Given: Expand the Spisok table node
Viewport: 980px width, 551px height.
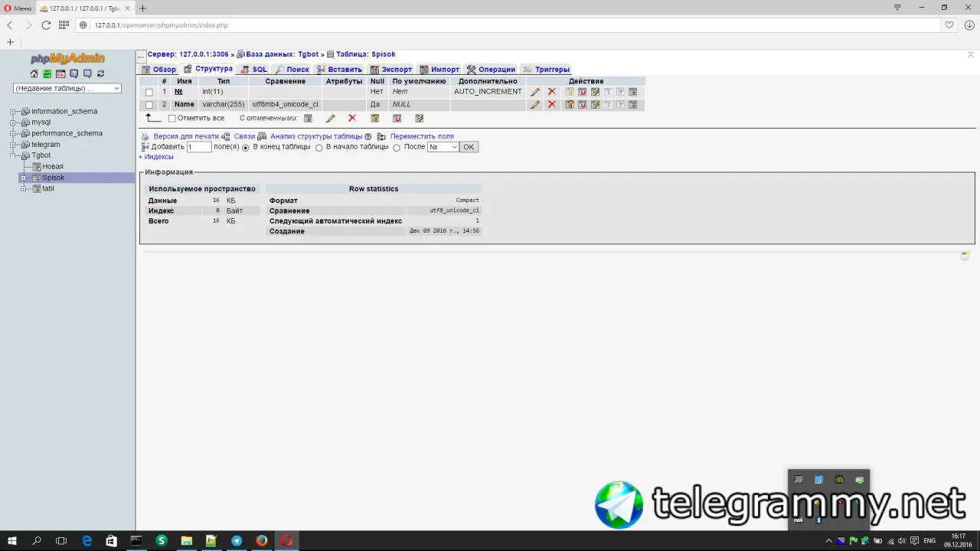Looking at the screenshot, I should (24, 178).
